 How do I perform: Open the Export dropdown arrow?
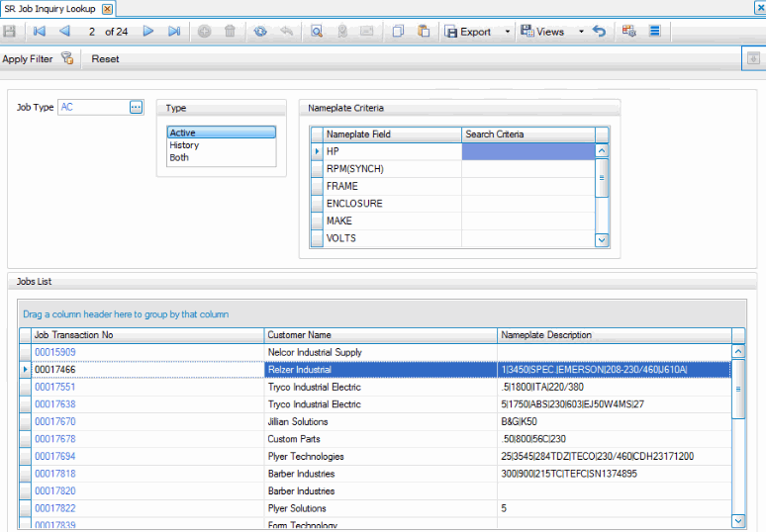click(508, 32)
